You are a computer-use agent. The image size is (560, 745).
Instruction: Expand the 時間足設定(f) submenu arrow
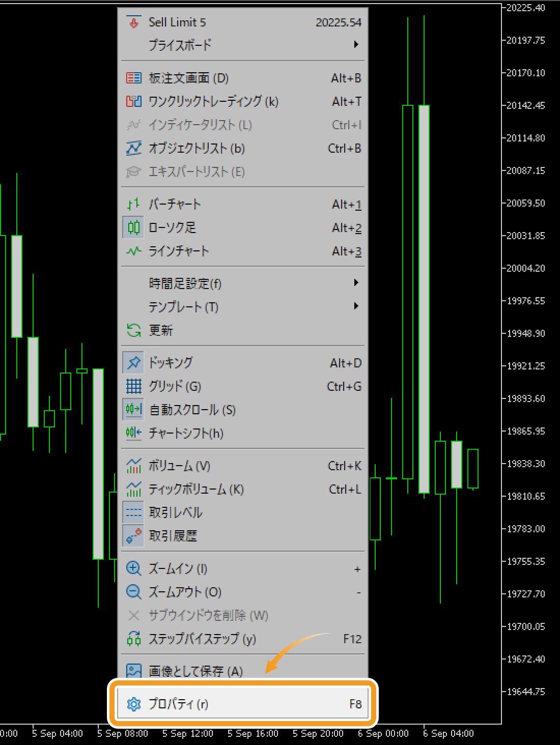click(356, 282)
